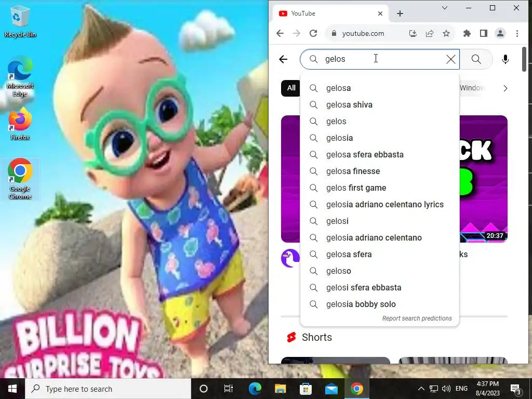This screenshot has height=399, width=532.
Task: Open the video thumbnail showing 20:37
Action: point(484,179)
